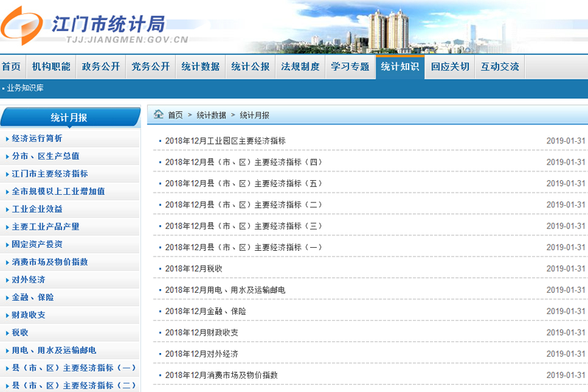Viewport: 588px width, 392px height.
Task: Open the 机构职能 navigation tab
Action: click(51, 67)
